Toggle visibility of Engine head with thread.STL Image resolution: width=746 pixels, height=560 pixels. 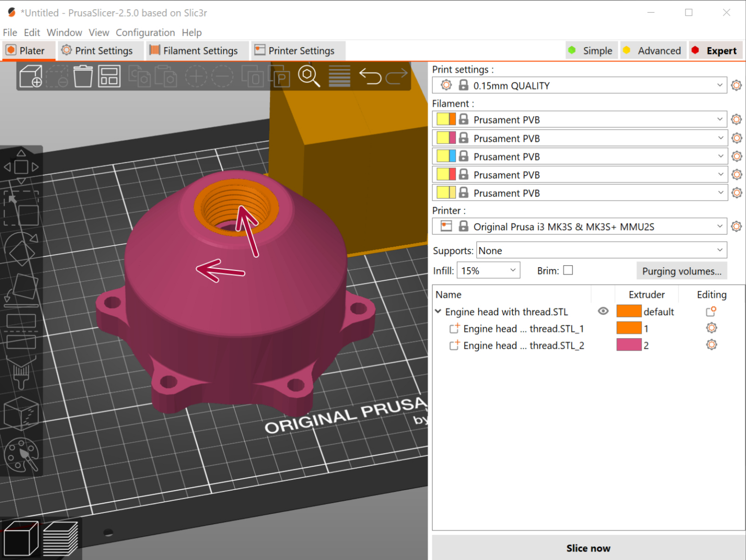[x=603, y=311]
